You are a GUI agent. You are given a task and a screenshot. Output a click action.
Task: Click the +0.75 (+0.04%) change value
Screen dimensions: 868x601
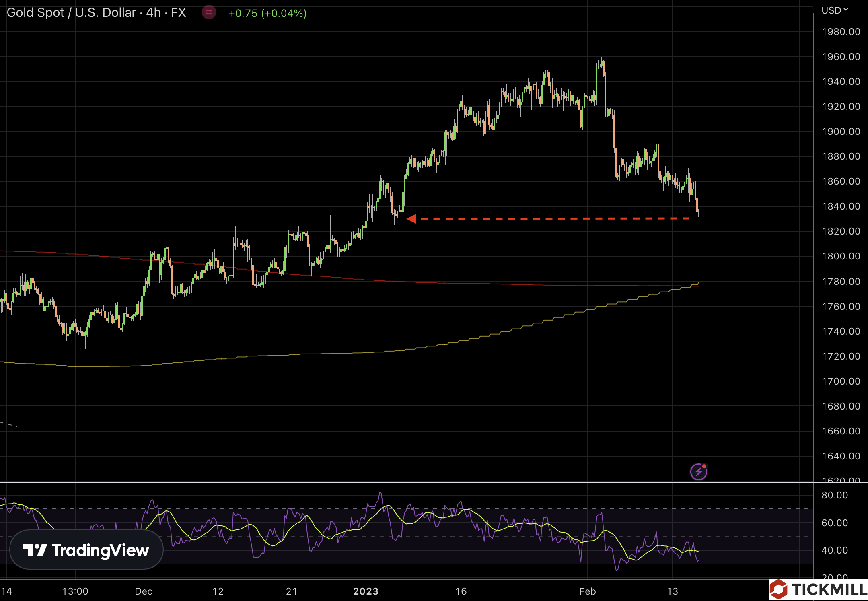tap(267, 13)
